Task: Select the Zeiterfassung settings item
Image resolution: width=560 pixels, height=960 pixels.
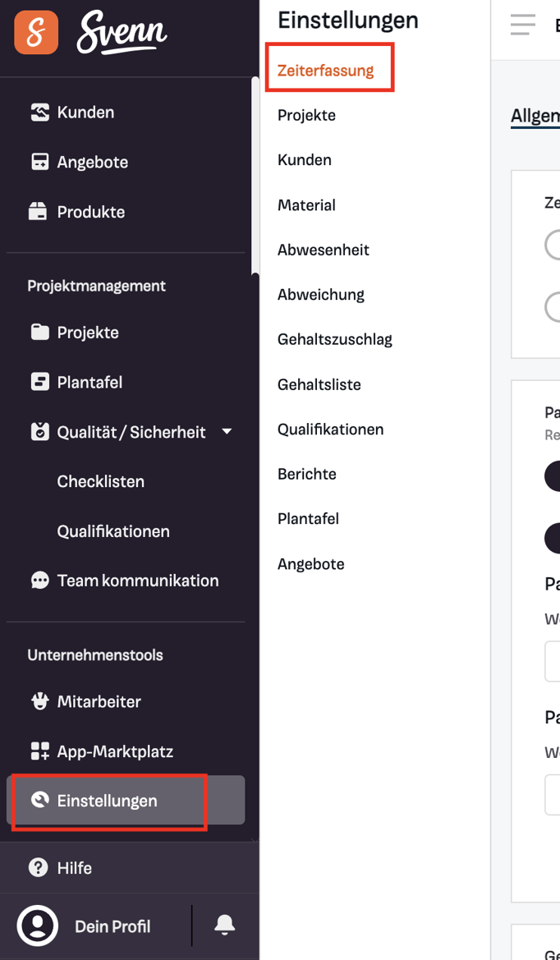Action: click(326, 71)
